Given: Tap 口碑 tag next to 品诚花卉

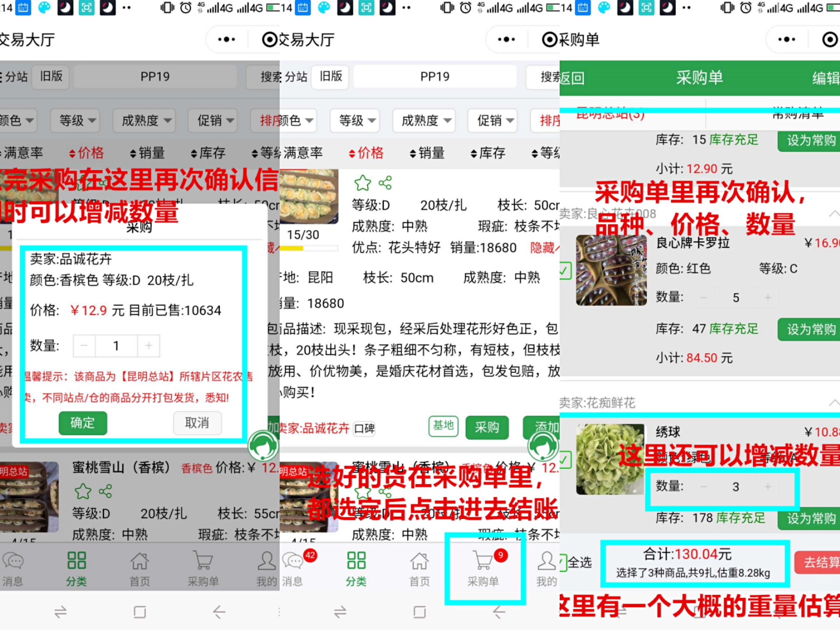Looking at the screenshot, I should (x=364, y=429).
